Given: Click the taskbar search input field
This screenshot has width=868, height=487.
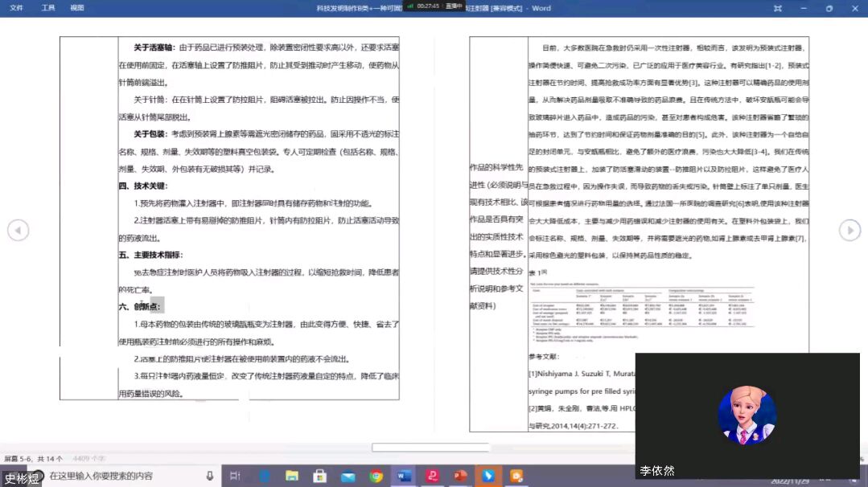Looking at the screenshot, I should coord(125,476).
